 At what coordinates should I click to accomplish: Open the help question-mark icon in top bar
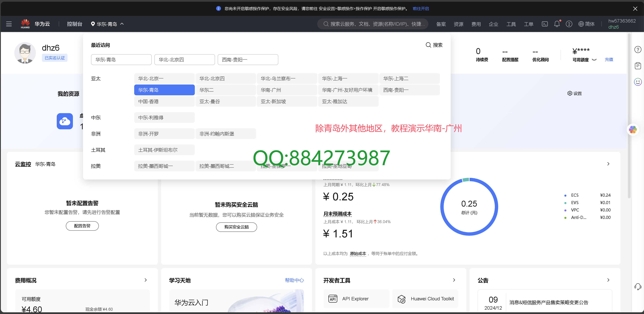click(x=569, y=24)
